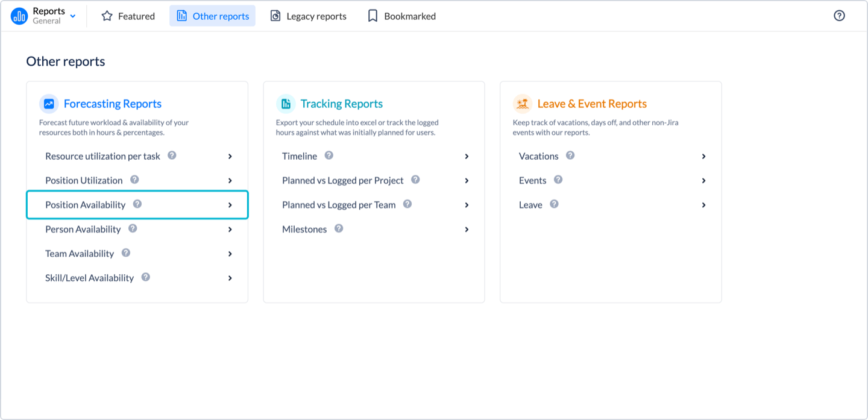Click question mark icon next to Skill/Level Availability
The image size is (868, 420).
point(145,277)
